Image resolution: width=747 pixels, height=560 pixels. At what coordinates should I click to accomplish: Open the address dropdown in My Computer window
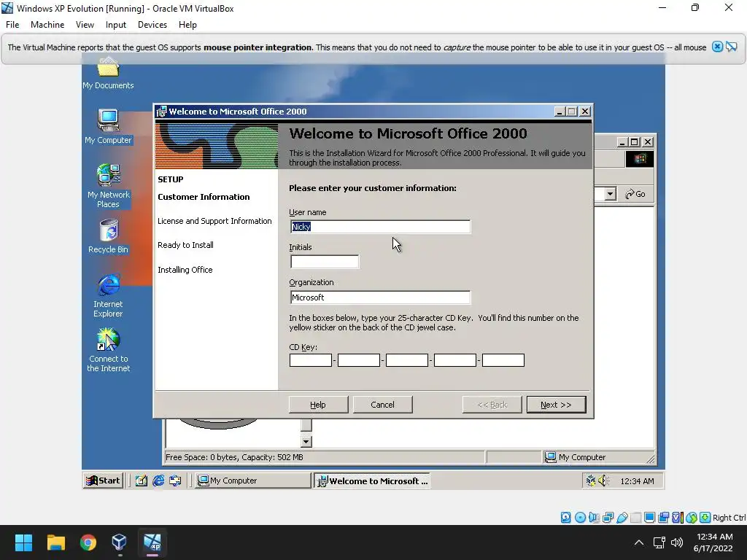pyautogui.click(x=611, y=194)
